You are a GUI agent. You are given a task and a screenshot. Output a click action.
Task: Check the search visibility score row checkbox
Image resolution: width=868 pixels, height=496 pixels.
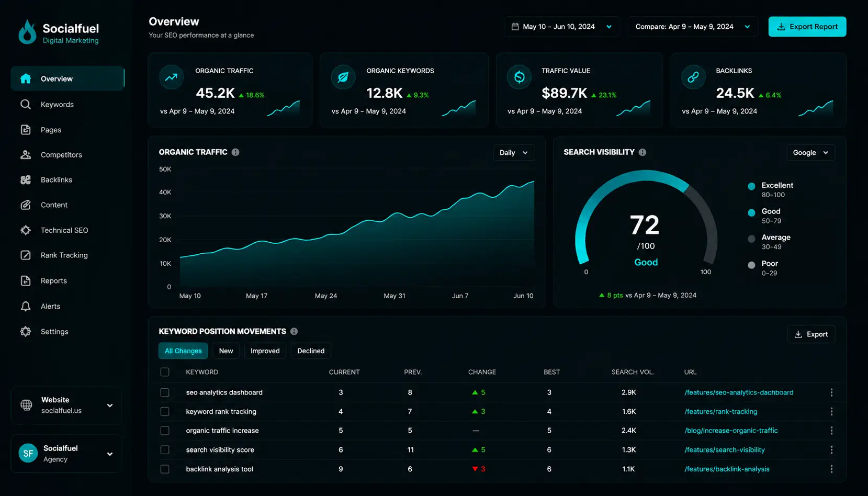point(165,449)
